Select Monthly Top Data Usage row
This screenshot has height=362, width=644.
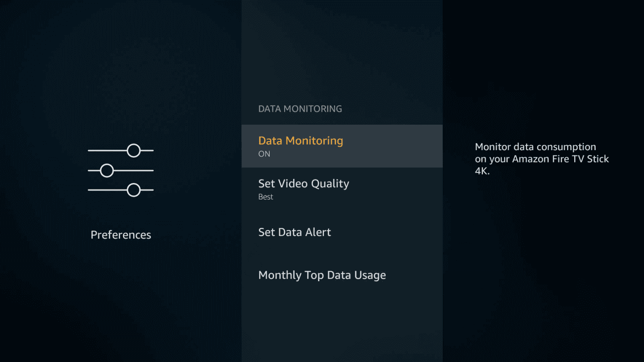(322, 275)
